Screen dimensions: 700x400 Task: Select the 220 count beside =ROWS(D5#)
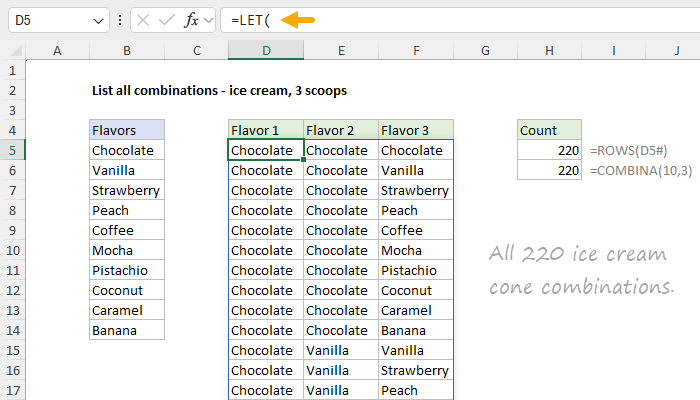(x=549, y=150)
